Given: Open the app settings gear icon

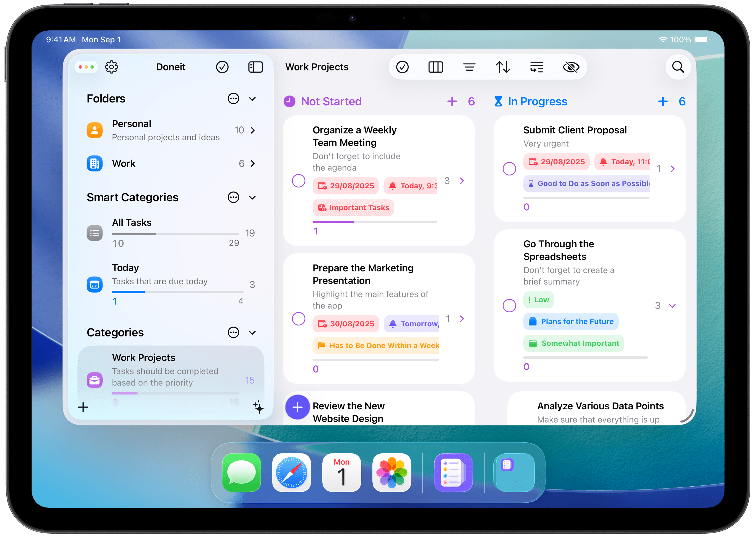Looking at the screenshot, I should (x=112, y=67).
